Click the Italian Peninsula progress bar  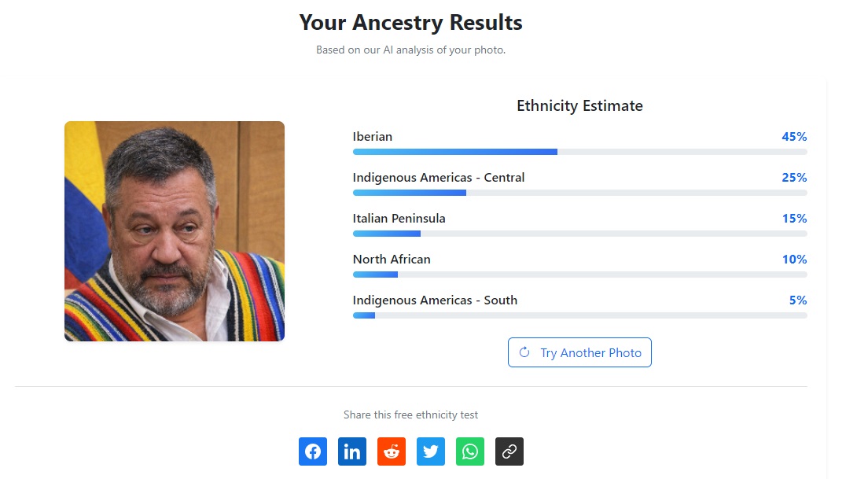tap(579, 234)
